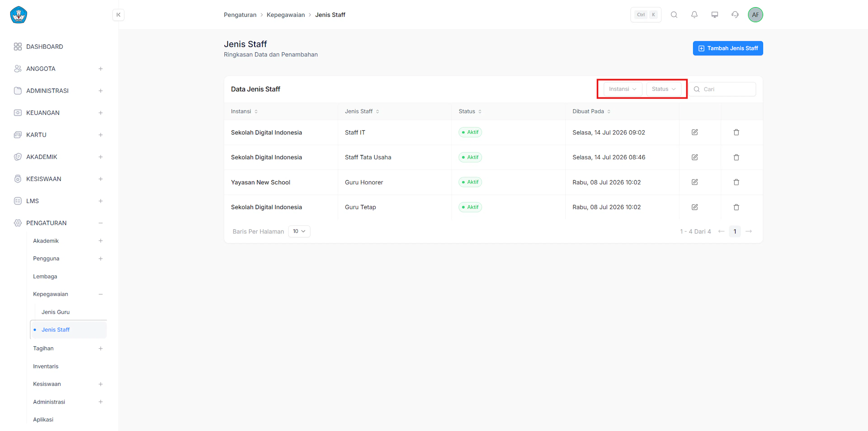Click the Aktif badge for Staff IT

coord(470,132)
